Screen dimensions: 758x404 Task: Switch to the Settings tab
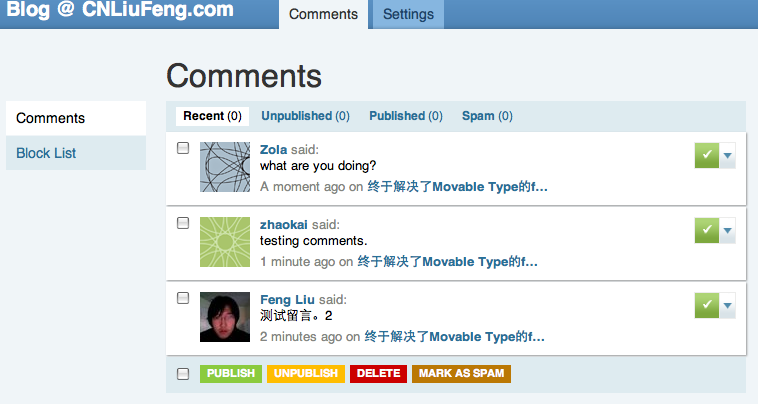coord(408,14)
